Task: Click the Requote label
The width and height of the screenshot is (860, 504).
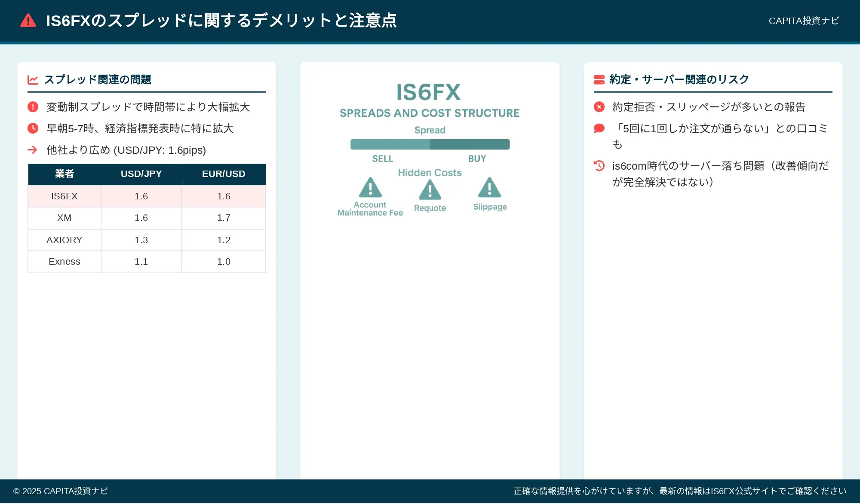Action: 430,208
